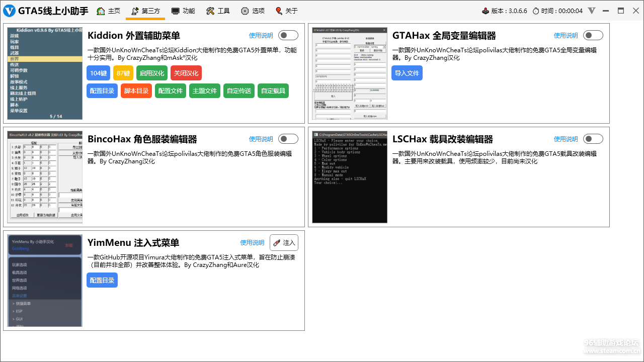Open the 选项 settings tab

(253, 11)
